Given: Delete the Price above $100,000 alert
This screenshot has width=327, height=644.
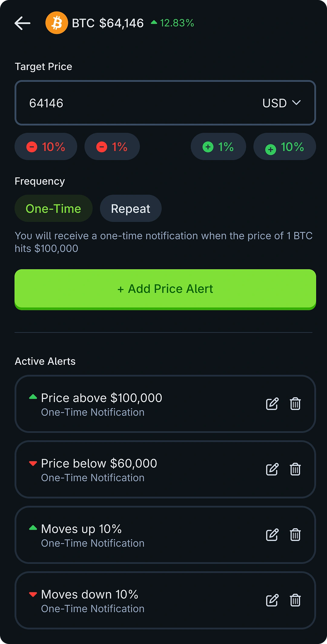Looking at the screenshot, I should pos(295,404).
